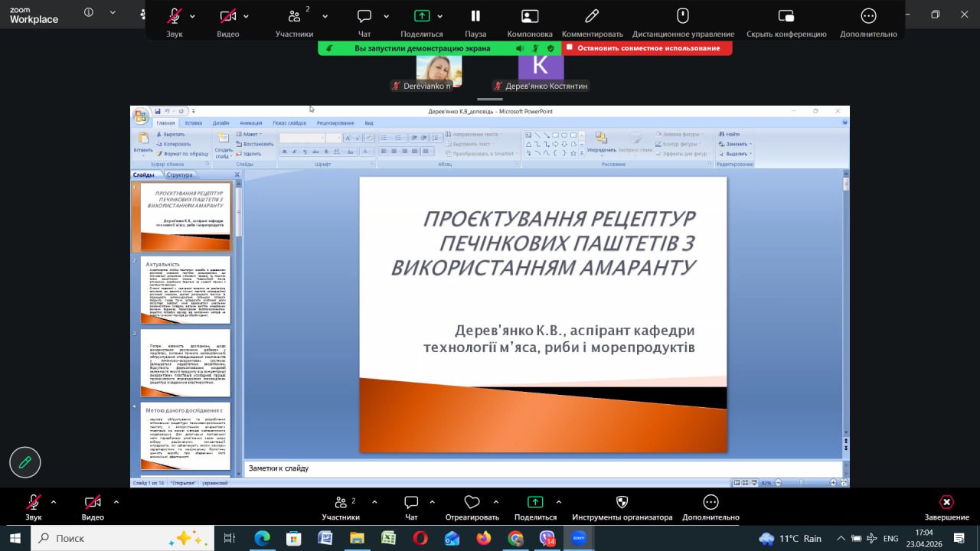
Task: Click Остановить совместное использование button
Action: click(x=647, y=48)
